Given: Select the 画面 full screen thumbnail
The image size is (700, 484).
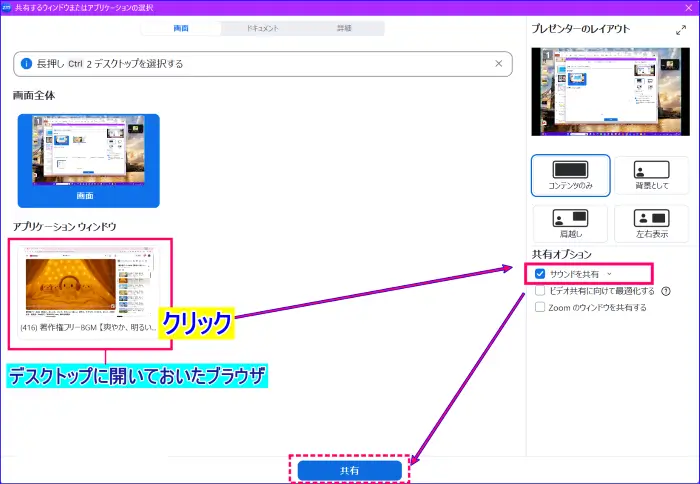Looking at the screenshot, I should coord(88,161).
